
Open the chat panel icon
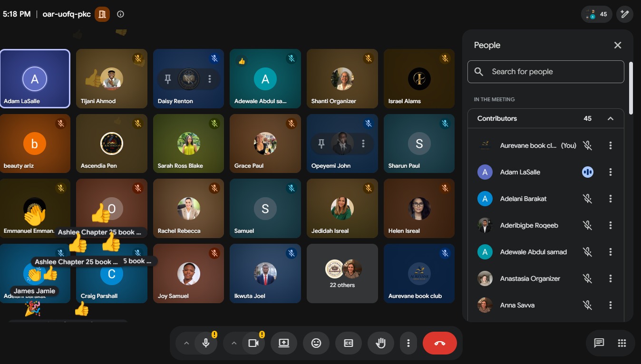pos(599,343)
